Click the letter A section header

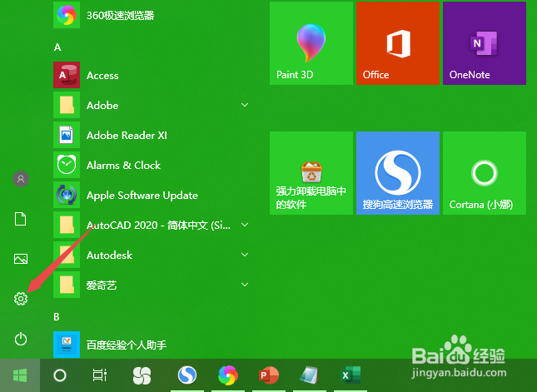[57, 47]
